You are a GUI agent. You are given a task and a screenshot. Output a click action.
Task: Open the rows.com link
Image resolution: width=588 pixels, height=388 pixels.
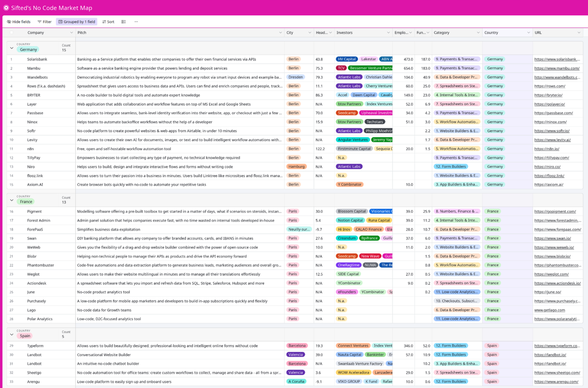(x=550, y=86)
